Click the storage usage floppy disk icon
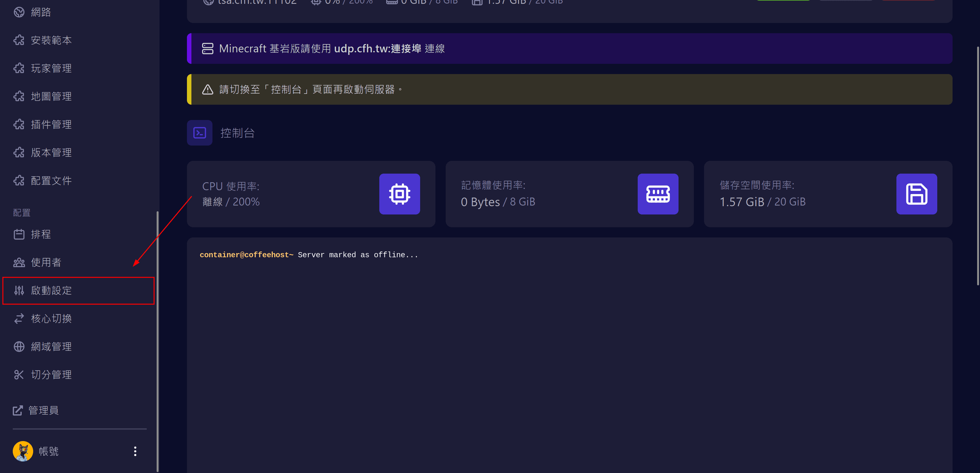The image size is (980, 473). [x=916, y=194]
